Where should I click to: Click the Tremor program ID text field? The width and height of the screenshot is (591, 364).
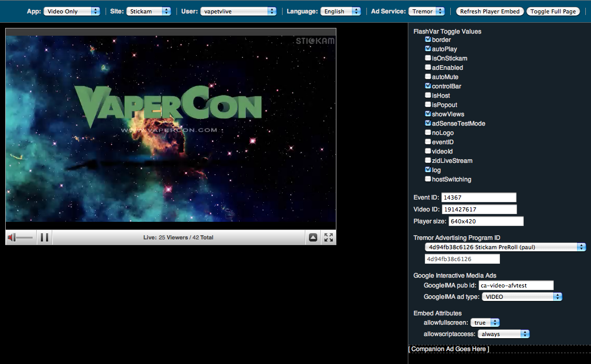click(x=462, y=259)
